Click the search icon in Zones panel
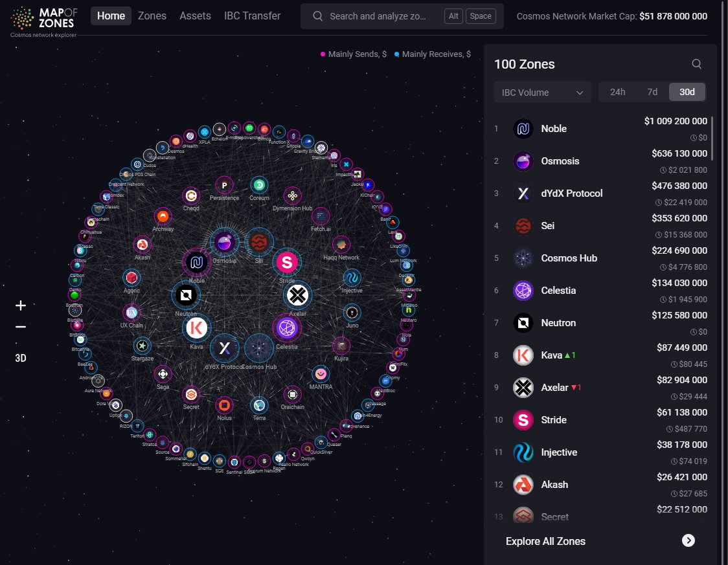The height and width of the screenshot is (565, 728). pos(696,64)
